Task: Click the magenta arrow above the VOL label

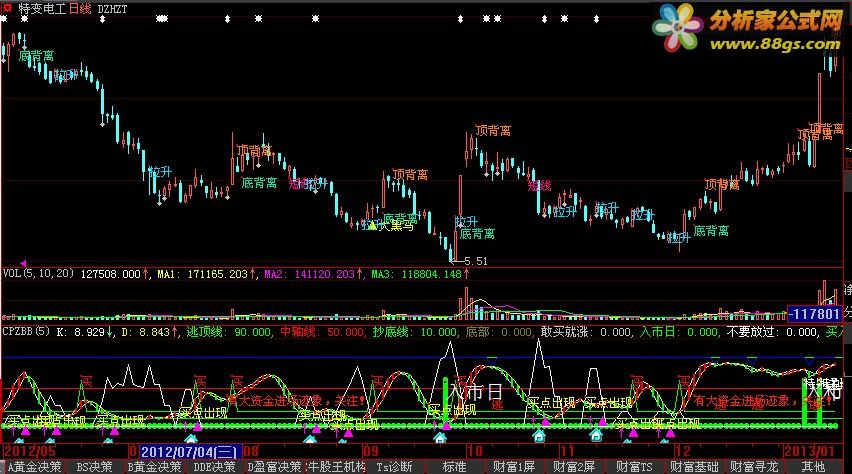Action: pos(23,264)
